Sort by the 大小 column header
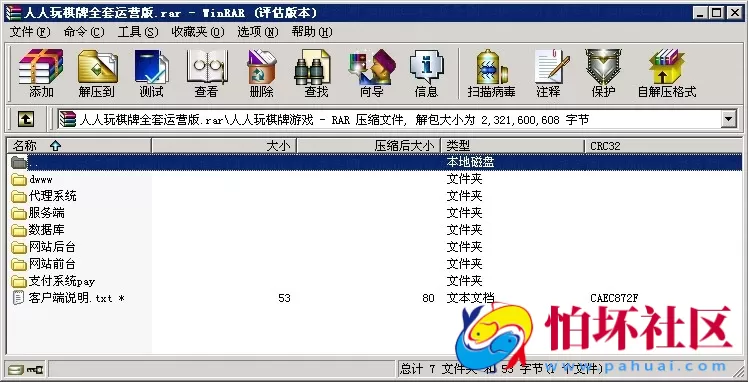 click(x=224, y=146)
